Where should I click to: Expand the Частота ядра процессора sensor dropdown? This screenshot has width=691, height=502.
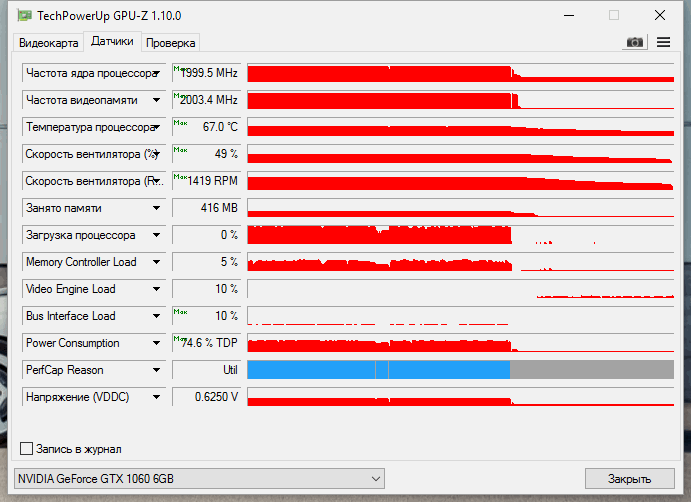(x=156, y=73)
